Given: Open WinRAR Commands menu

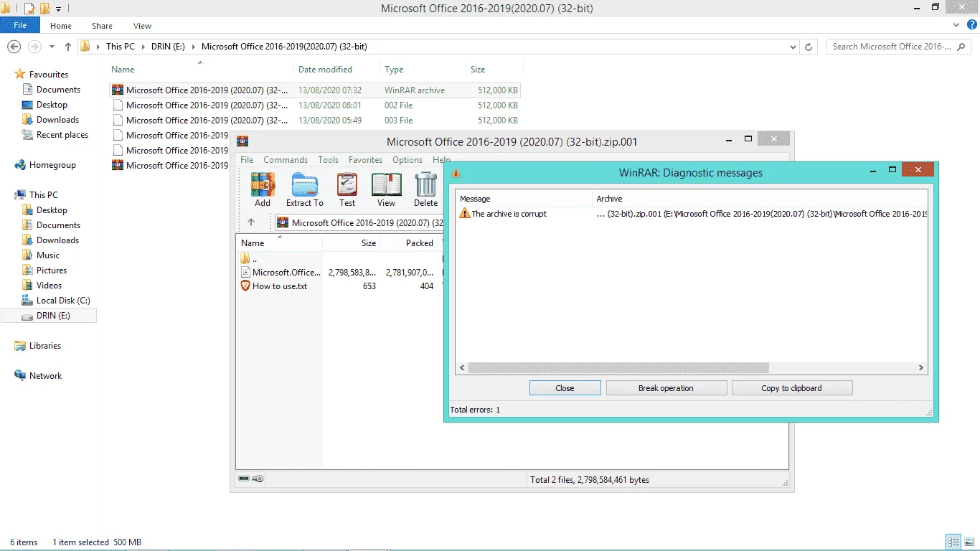Looking at the screenshot, I should coord(286,160).
